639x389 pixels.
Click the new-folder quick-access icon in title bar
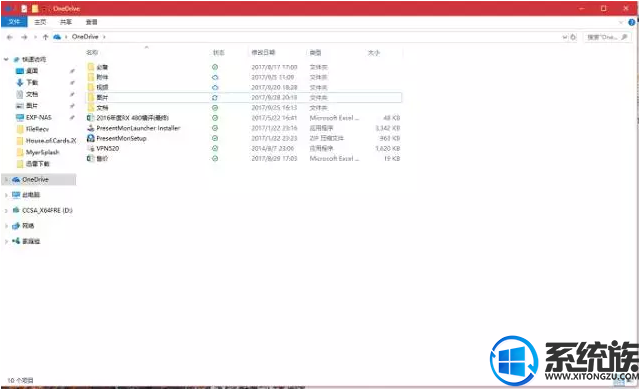click(35, 8)
